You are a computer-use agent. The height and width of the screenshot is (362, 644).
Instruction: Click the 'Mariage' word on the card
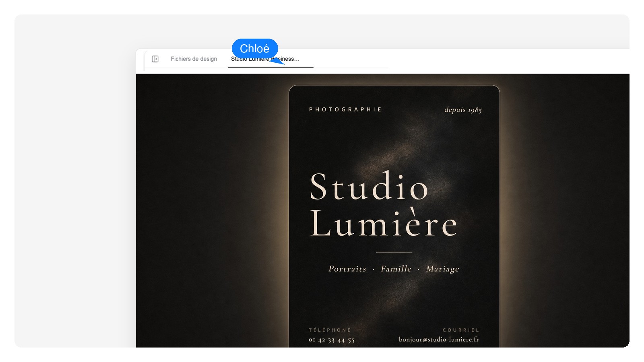442,269
